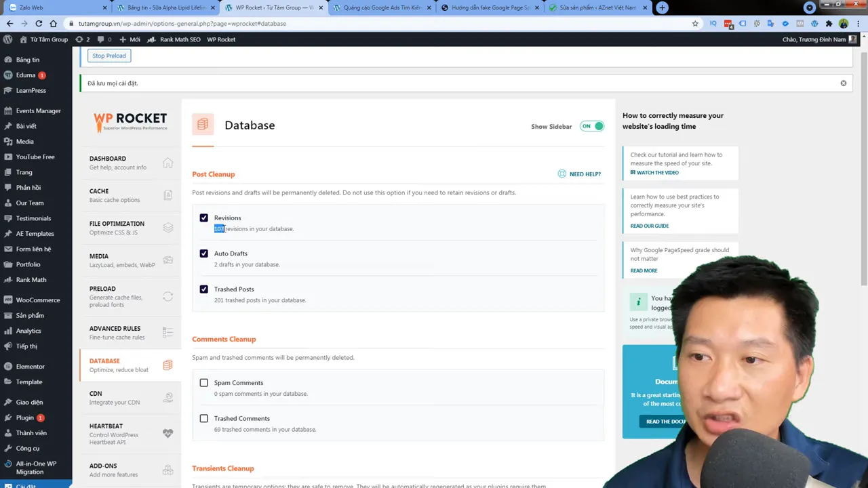Open Portfolio sidebar item
Viewport: 868px width, 488px height.
(x=28, y=264)
